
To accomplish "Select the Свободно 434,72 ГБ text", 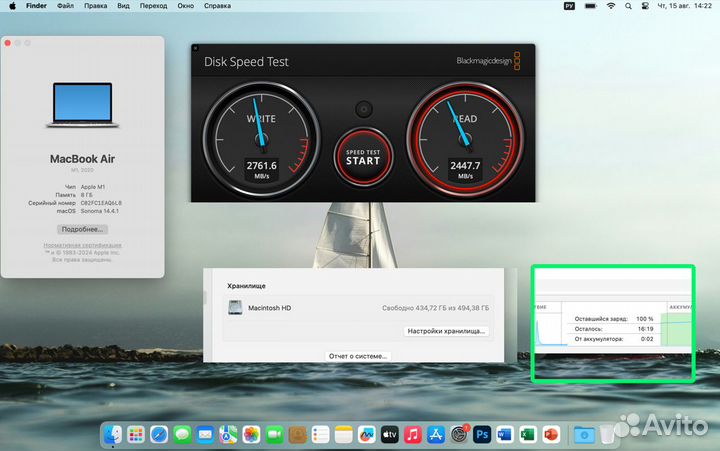I will [435, 308].
